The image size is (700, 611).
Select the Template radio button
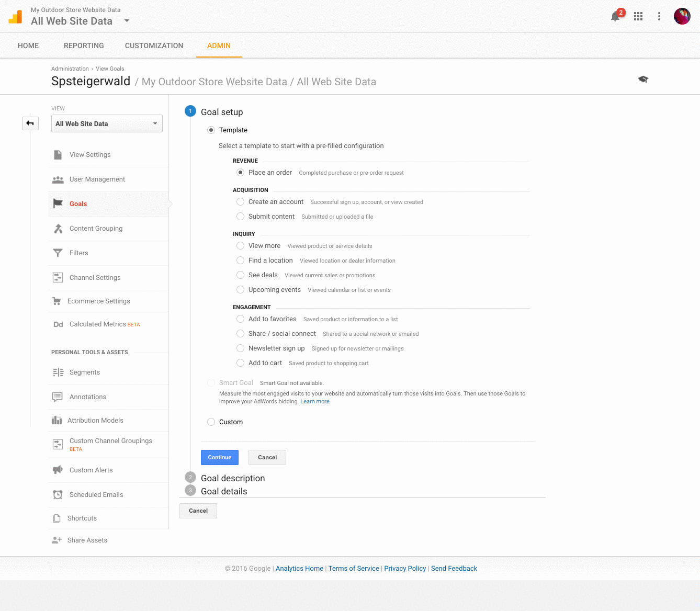(x=211, y=130)
